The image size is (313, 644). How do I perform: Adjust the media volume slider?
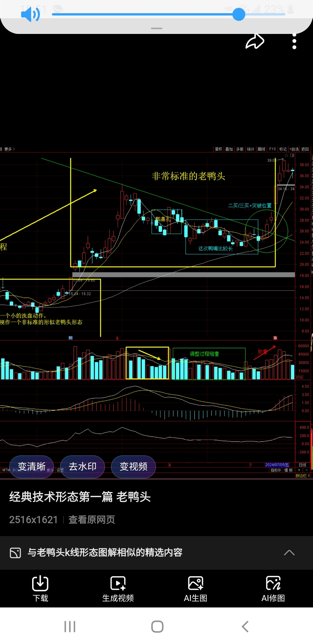click(x=169, y=14)
